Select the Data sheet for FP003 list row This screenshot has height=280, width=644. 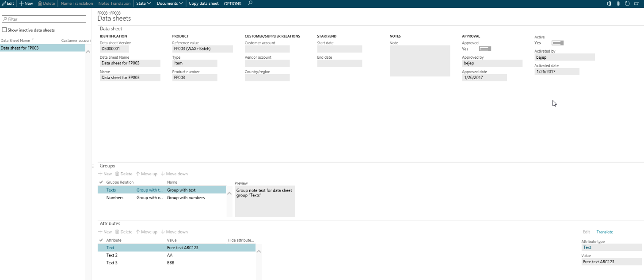pos(42,48)
